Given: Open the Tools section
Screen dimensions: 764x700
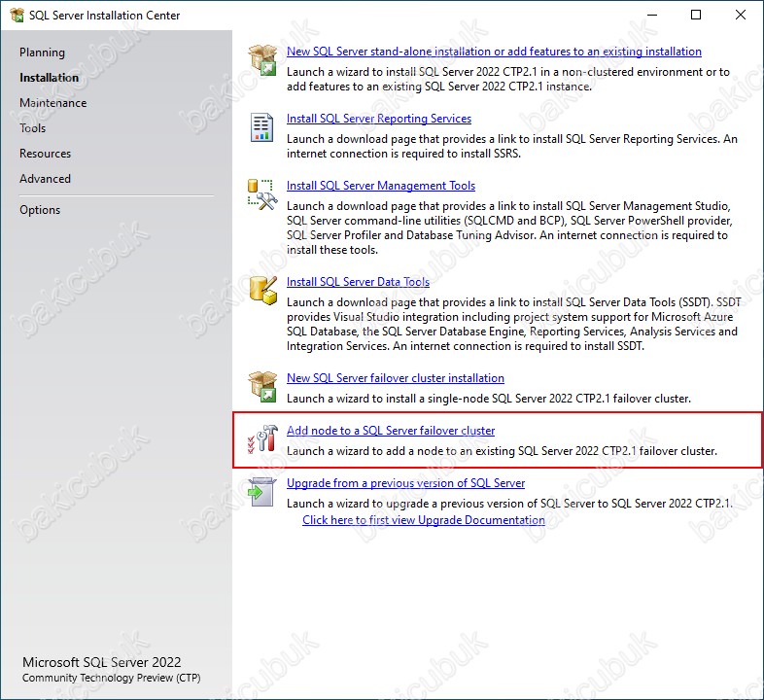Looking at the screenshot, I should click(x=33, y=128).
